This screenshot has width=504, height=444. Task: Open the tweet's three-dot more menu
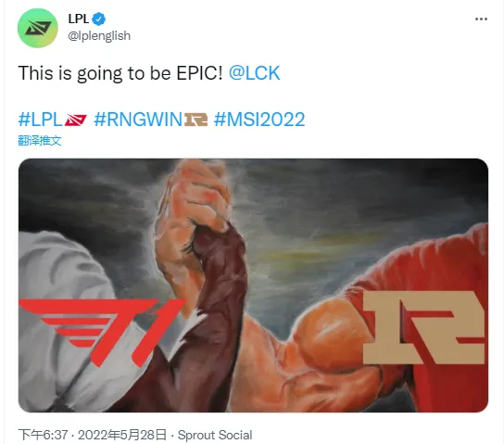pyautogui.click(x=481, y=19)
